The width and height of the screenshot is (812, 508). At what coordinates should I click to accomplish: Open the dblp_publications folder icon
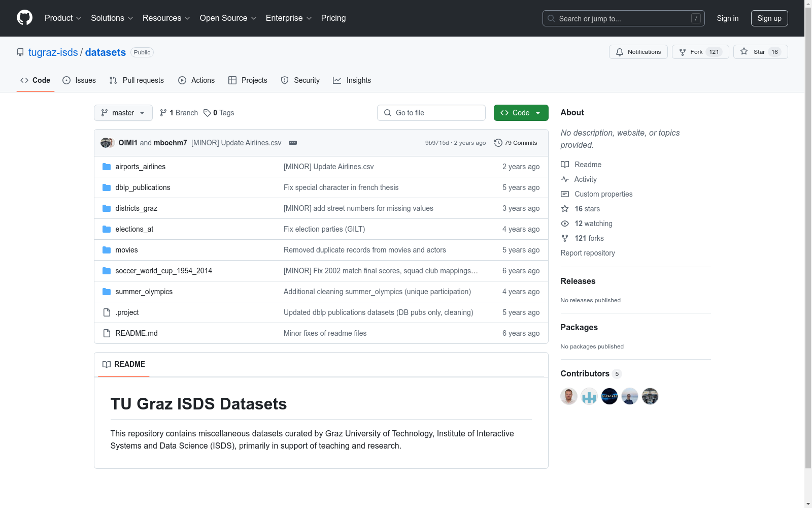pyautogui.click(x=107, y=187)
